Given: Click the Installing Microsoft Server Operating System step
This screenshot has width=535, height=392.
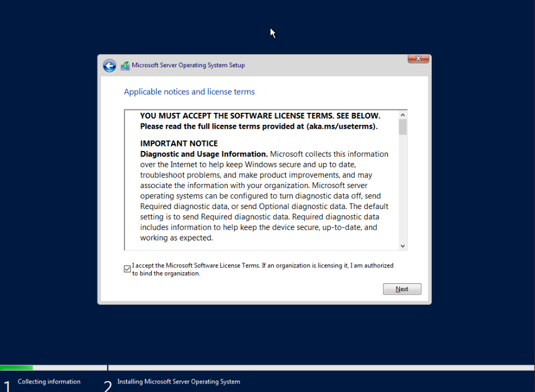Looking at the screenshot, I should [179, 381].
